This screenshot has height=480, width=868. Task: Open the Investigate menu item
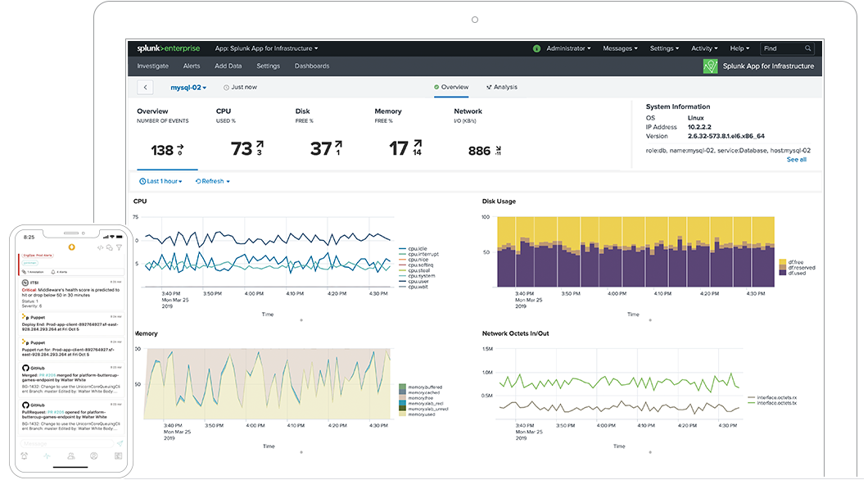153,66
